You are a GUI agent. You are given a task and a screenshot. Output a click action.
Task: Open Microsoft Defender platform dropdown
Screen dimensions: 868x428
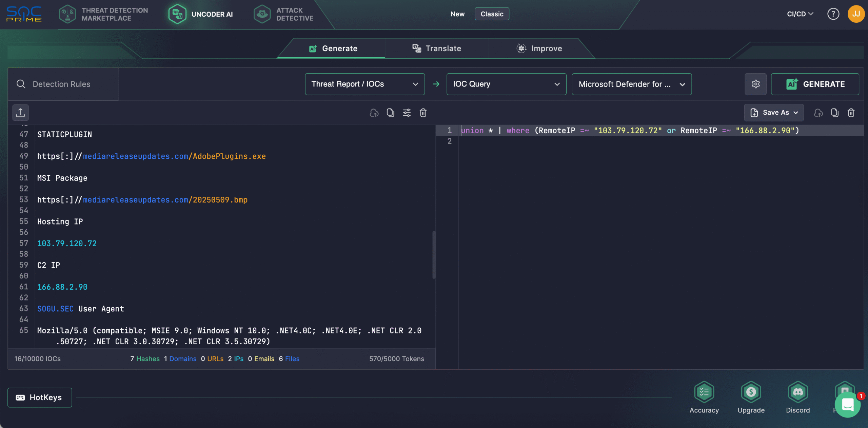tap(632, 84)
